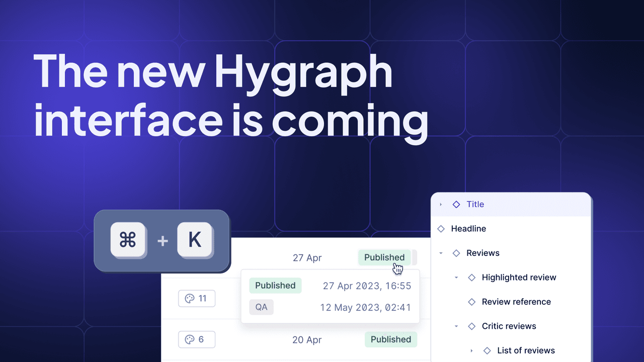Click the palette icon in the 6 badge

(190, 339)
